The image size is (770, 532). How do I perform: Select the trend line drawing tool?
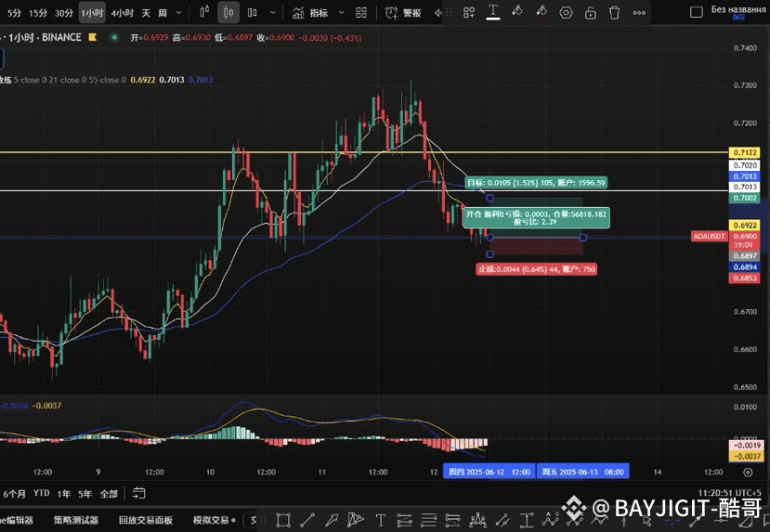pos(307,520)
